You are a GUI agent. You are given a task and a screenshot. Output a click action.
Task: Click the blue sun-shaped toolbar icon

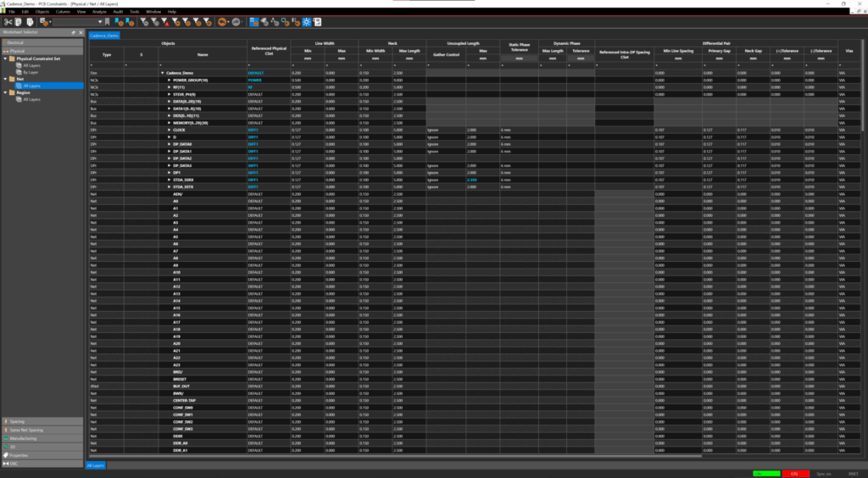pyautogui.click(x=307, y=22)
